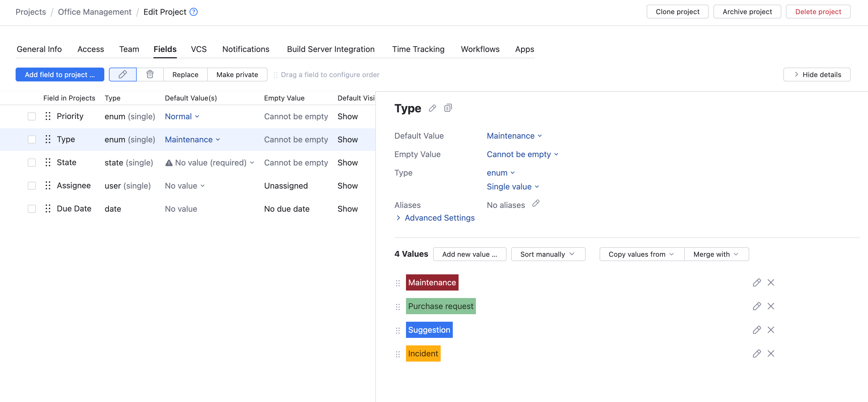
Task: Edit aliases with the pencil next to No aliases
Action: (x=536, y=203)
